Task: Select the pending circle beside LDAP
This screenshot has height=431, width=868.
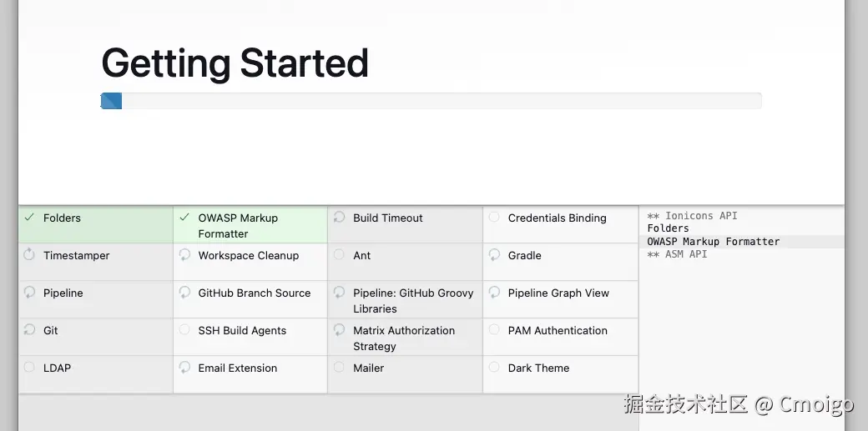Action: (x=29, y=367)
